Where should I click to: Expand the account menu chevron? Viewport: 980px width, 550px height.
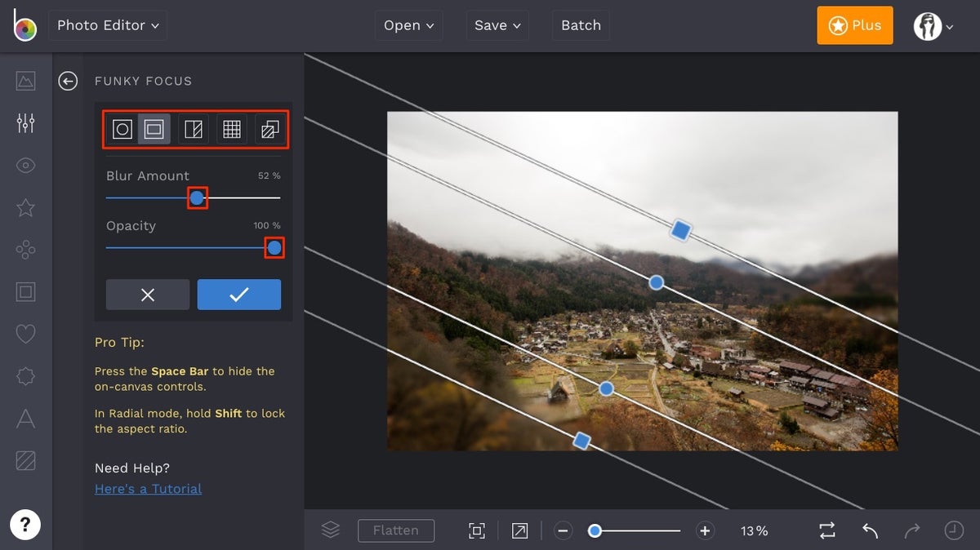(x=949, y=25)
